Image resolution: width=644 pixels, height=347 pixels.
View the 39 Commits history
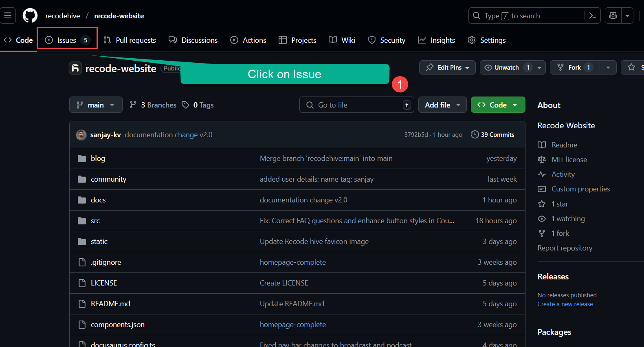[492, 135]
